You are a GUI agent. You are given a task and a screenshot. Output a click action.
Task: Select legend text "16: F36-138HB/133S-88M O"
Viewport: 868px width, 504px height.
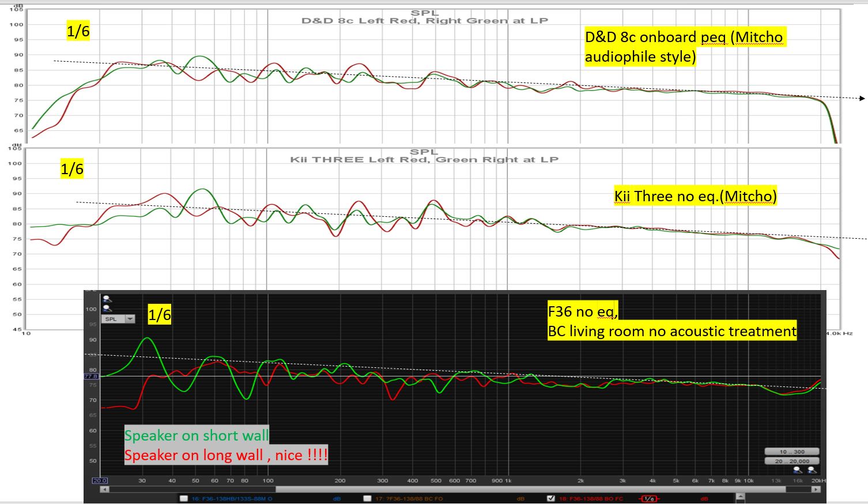pyautogui.click(x=232, y=499)
